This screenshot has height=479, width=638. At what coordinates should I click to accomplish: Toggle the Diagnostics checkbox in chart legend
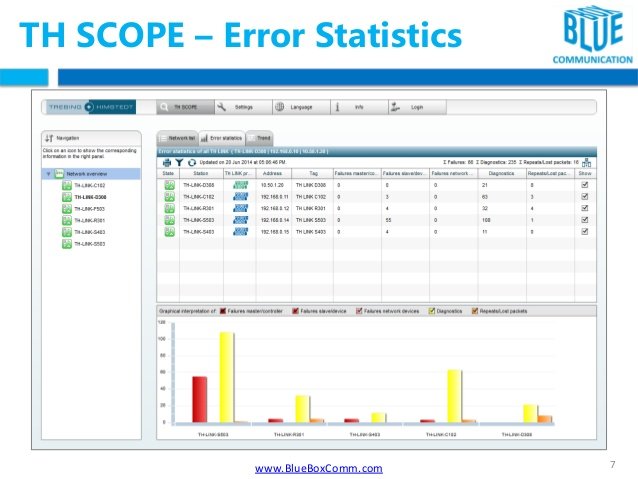coord(430,311)
